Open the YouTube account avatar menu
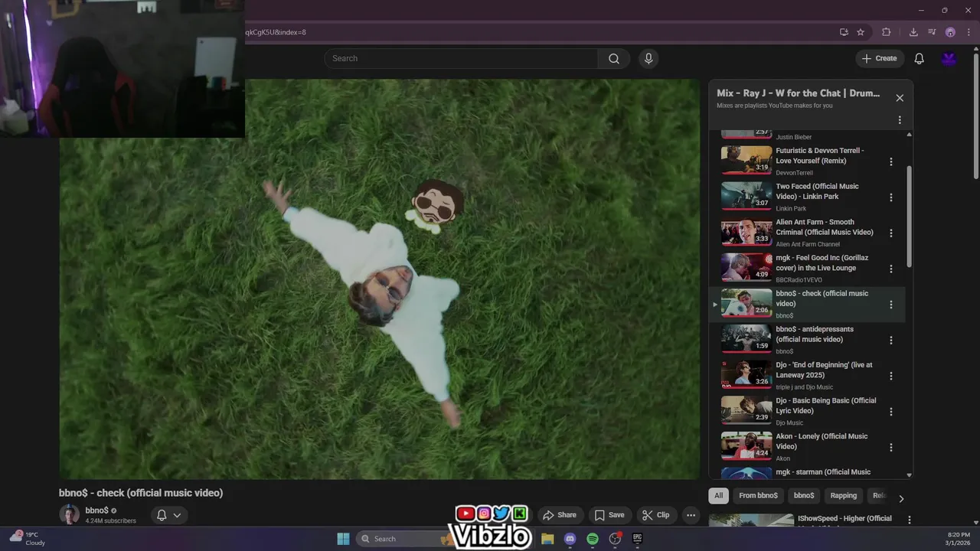Screen dimensions: 980x551 949,58
